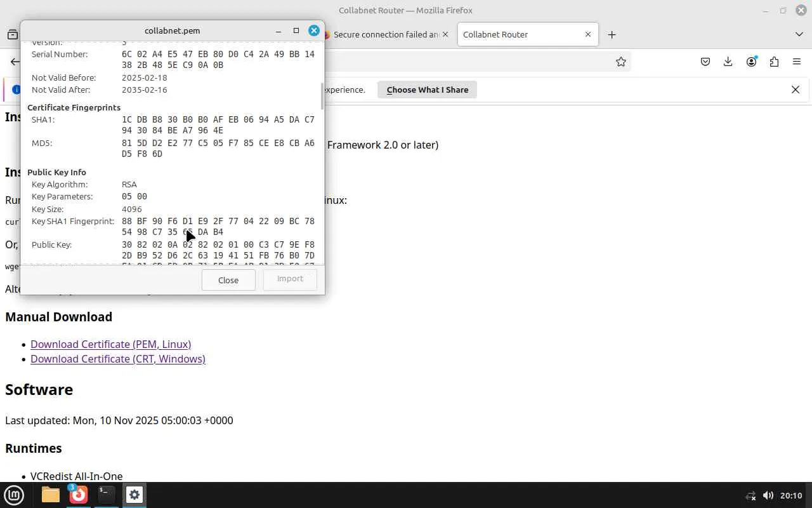
Task: Open the Firefox extensions panel
Action: (x=774, y=62)
